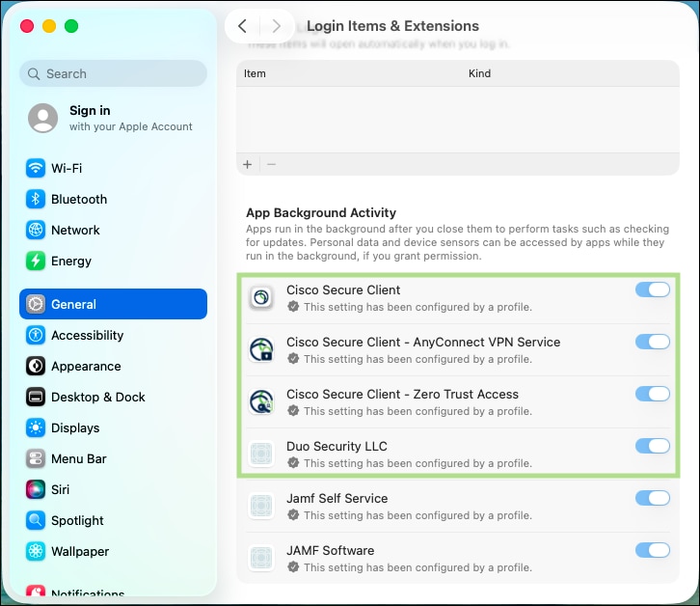Click the Menu Bar icon

36,458
